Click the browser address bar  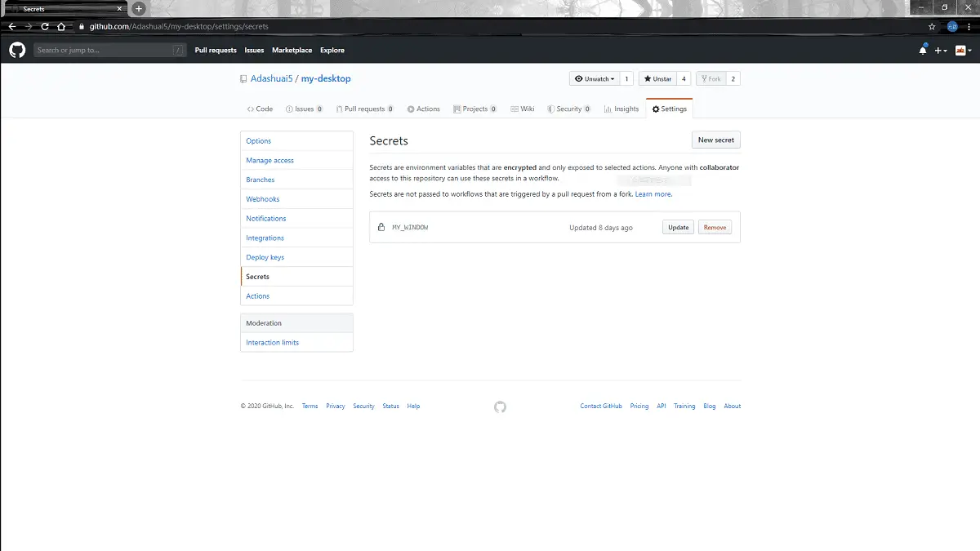click(498, 26)
